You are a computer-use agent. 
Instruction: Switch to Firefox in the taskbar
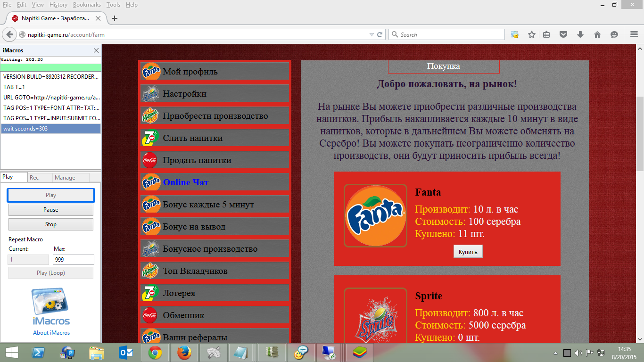click(184, 352)
